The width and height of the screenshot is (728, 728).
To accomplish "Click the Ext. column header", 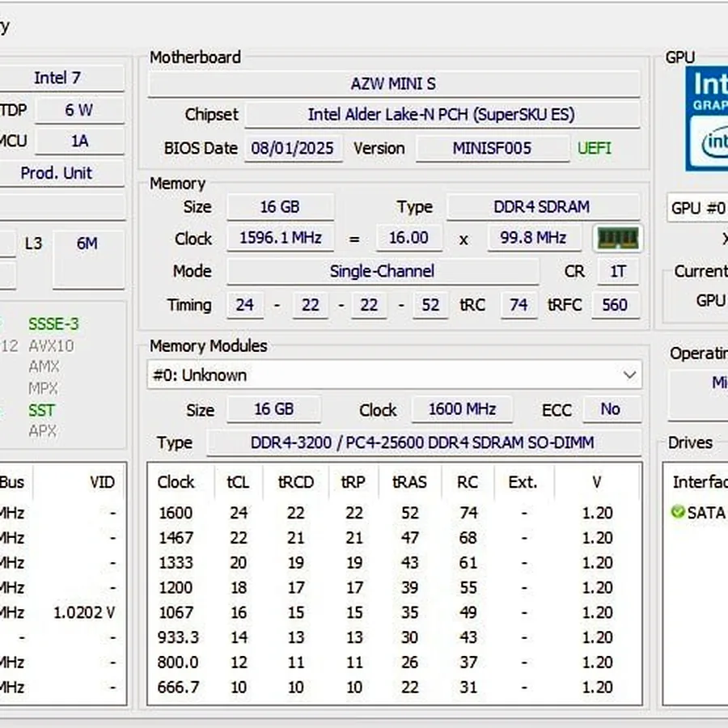I will (523, 482).
